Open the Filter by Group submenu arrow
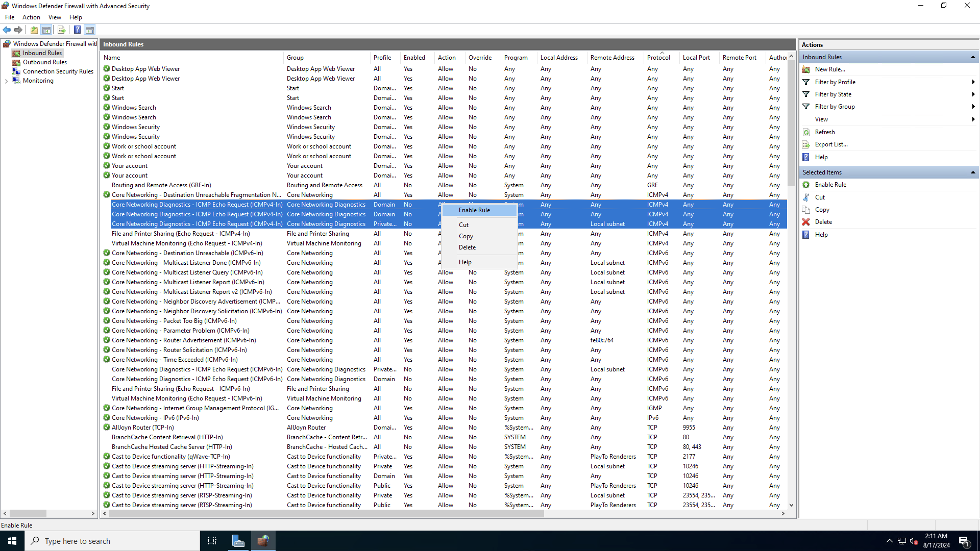 (x=973, y=107)
